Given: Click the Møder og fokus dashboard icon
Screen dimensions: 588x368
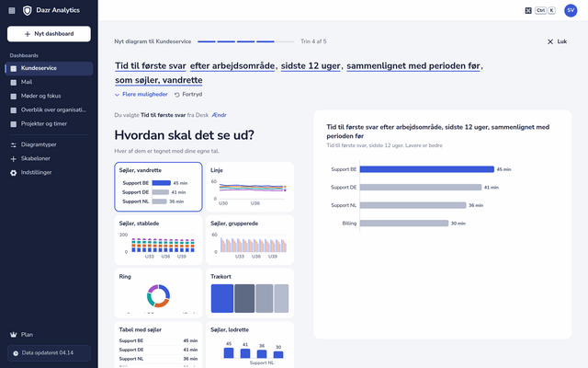Looking at the screenshot, I should pos(14,96).
